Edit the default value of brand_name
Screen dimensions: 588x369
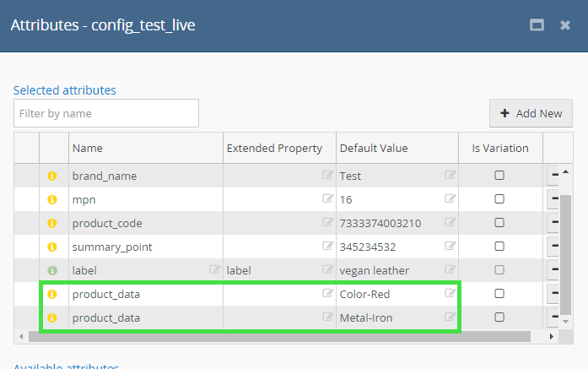450,176
